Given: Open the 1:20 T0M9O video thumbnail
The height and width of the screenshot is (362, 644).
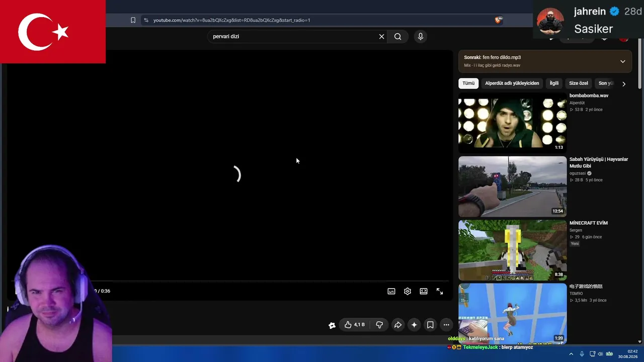Looking at the screenshot, I should 512,313.
